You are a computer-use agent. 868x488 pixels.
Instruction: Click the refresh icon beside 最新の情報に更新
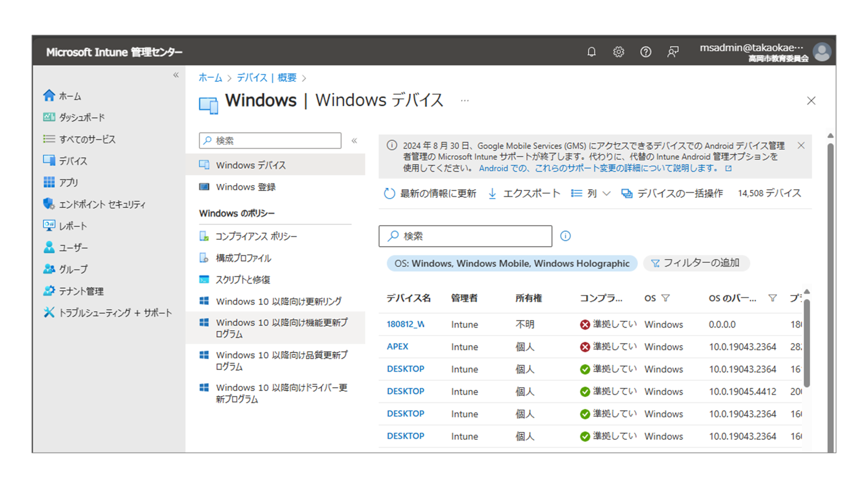390,194
